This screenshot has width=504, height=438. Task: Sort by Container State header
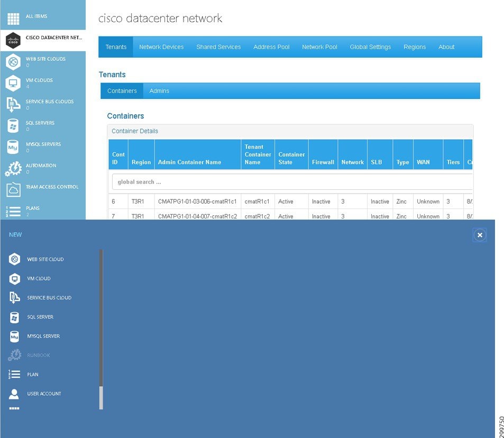tap(291, 154)
